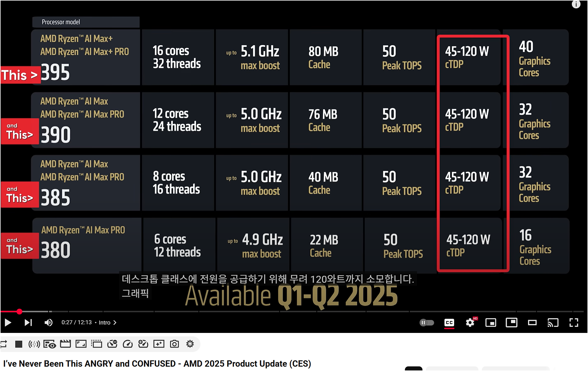
Task: Take a screenshot with camera icon
Action: click(174, 344)
